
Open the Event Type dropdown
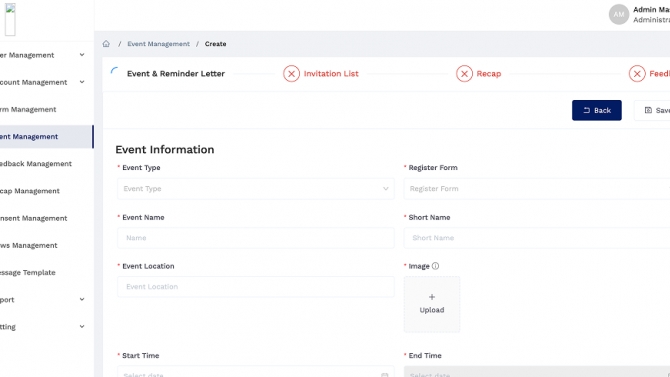click(256, 188)
